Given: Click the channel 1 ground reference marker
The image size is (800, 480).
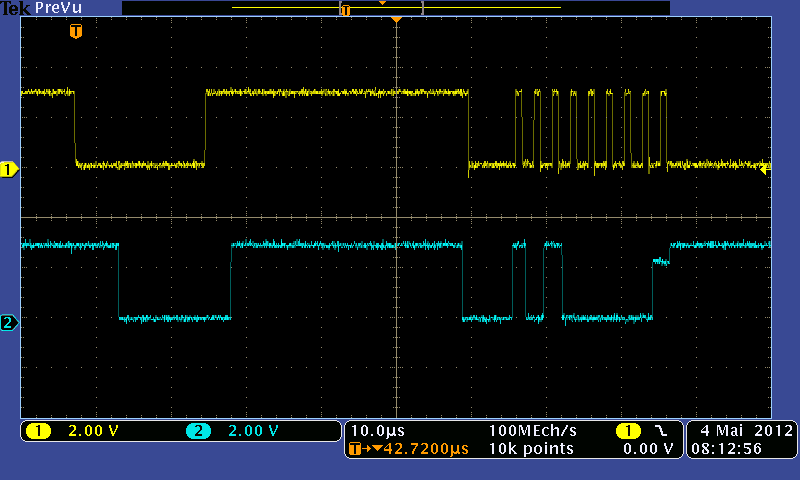Looking at the screenshot, I should (x=9, y=169).
